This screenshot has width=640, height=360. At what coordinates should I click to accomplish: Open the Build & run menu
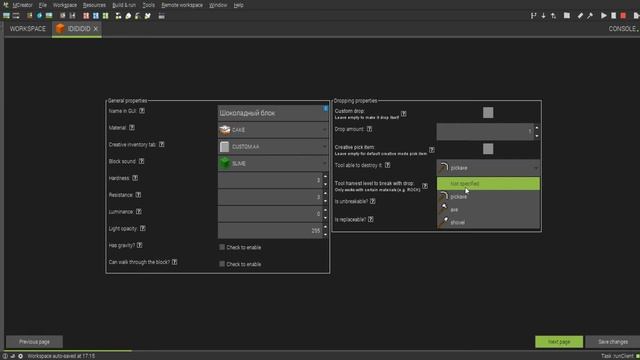[x=124, y=5]
